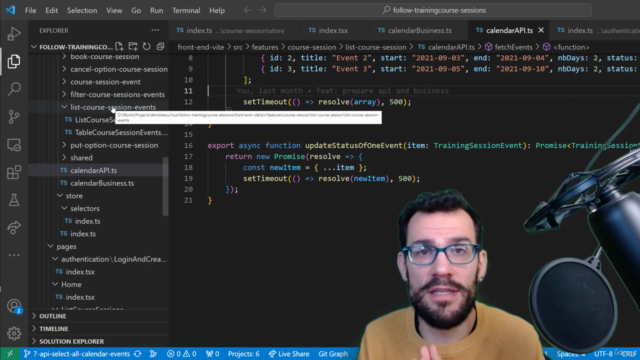
Task: Open the Search view icon
Action: (14, 89)
